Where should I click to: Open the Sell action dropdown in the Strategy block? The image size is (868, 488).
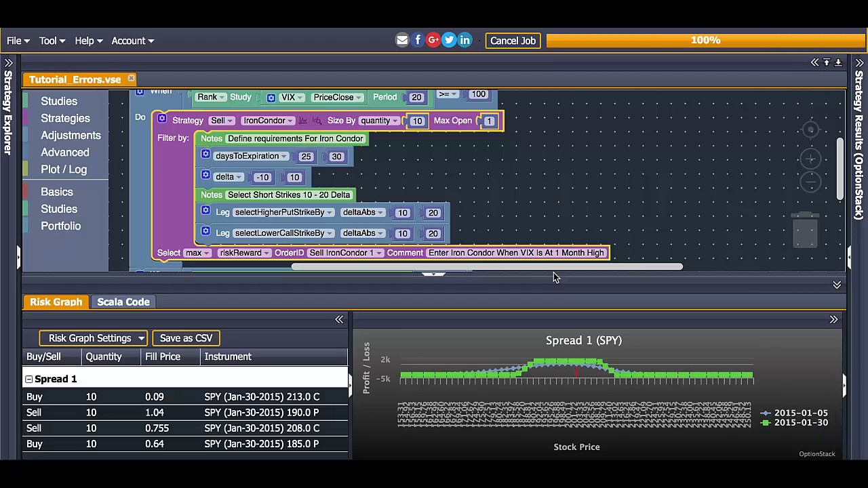click(222, 121)
